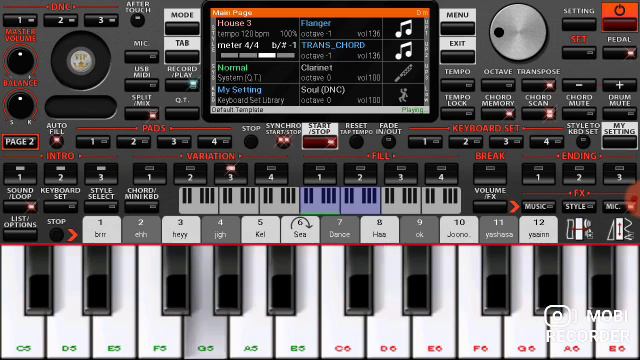Click the pads STOP button

point(251,142)
